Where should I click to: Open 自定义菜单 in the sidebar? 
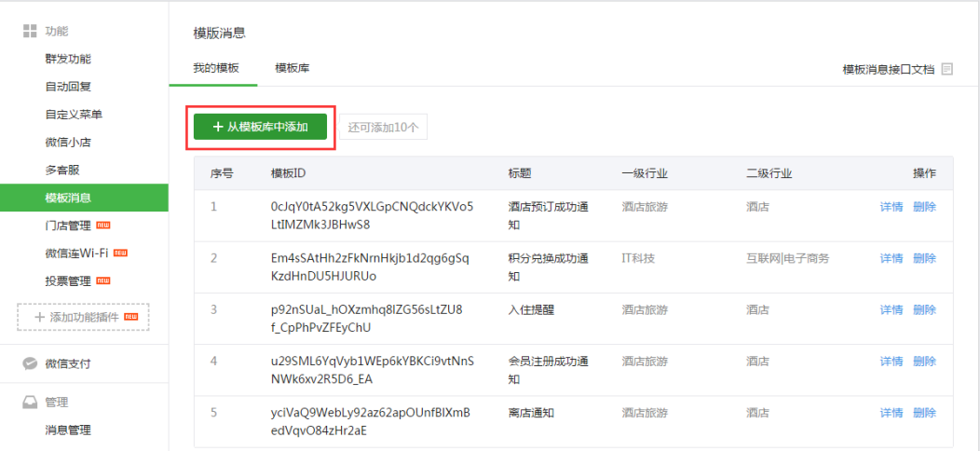coord(74,115)
